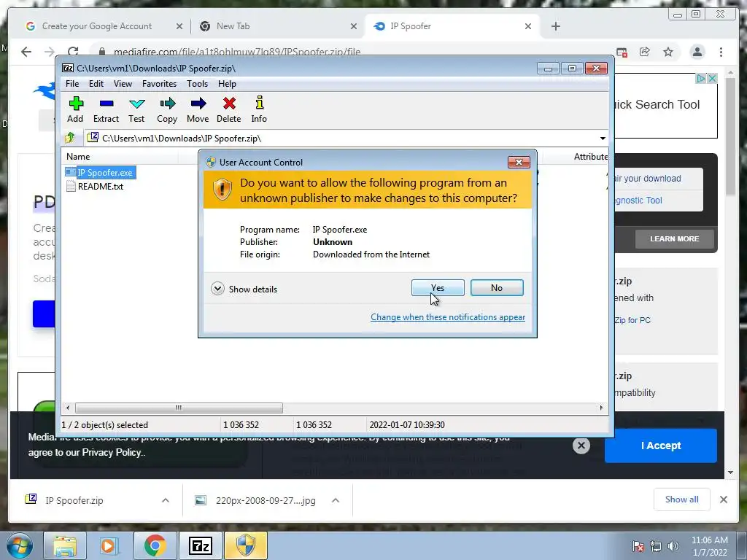Open Windows Media Player taskbar icon
The height and width of the screenshot is (560, 747).
(109, 545)
